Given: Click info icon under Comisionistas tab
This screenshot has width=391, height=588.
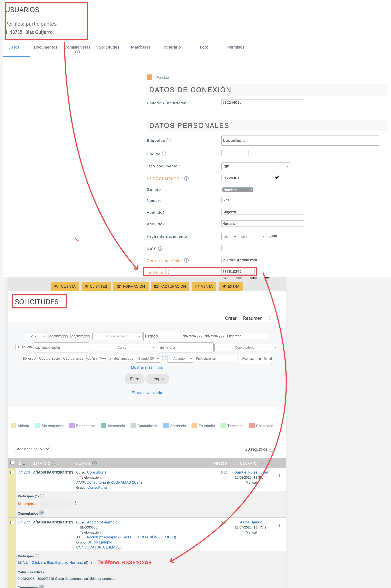Looking at the screenshot, I should 77,52.
